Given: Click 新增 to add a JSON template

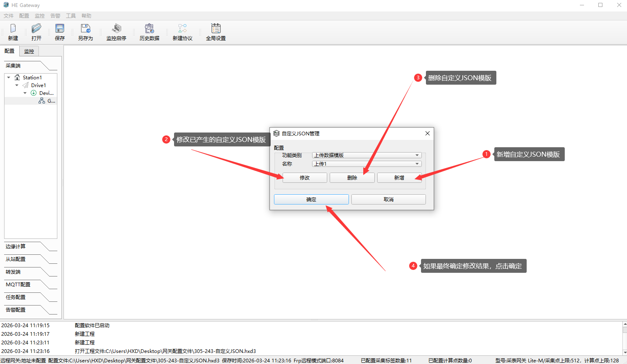Looking at the screenshot, I should pos(399,178).
